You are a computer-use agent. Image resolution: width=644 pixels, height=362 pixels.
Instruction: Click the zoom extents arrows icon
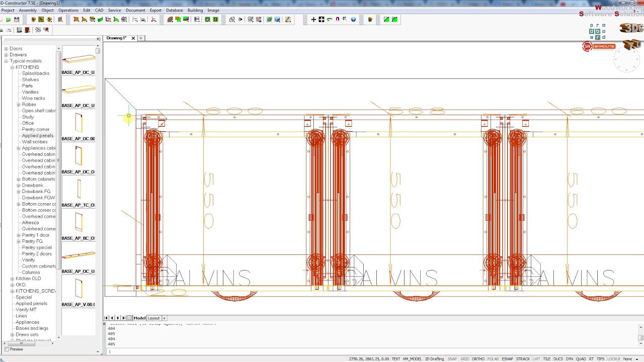tap(321, 20)
